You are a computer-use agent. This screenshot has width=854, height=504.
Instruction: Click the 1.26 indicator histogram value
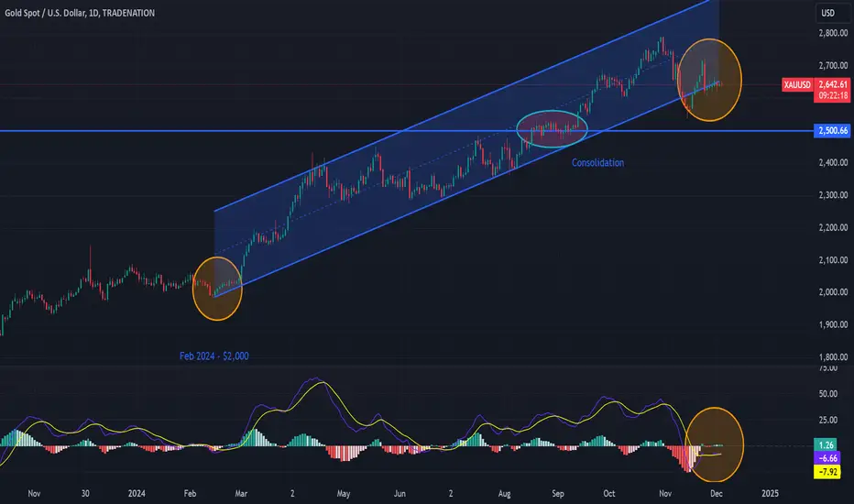coord(827,444)
